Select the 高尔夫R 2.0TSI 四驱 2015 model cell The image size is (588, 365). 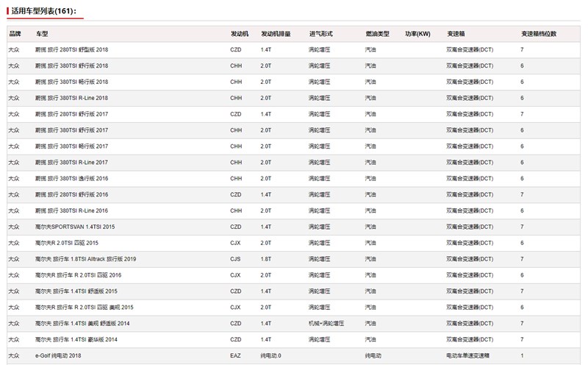[67, 243]
